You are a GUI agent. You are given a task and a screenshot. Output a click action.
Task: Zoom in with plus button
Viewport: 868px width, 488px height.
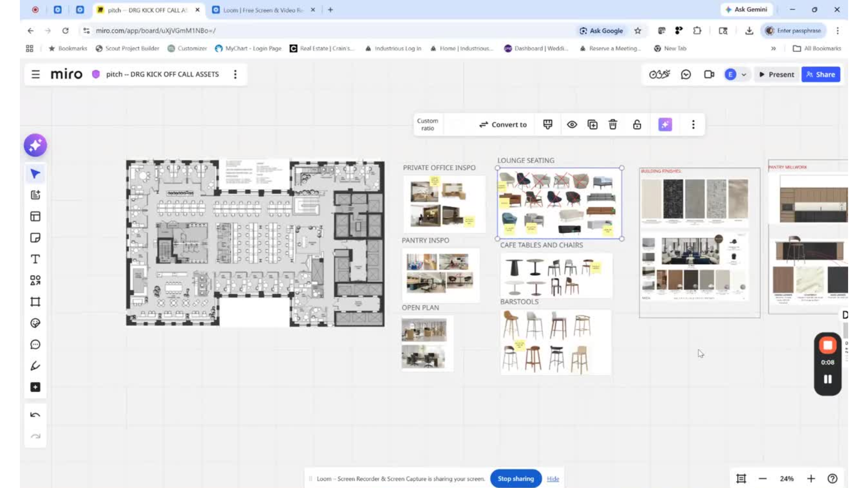pos(811,479)
